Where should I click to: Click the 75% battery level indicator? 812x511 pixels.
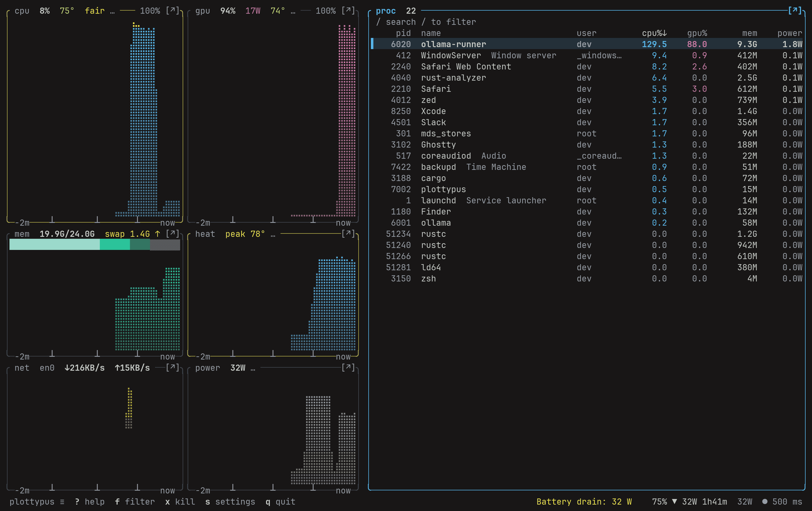(659, 502)
